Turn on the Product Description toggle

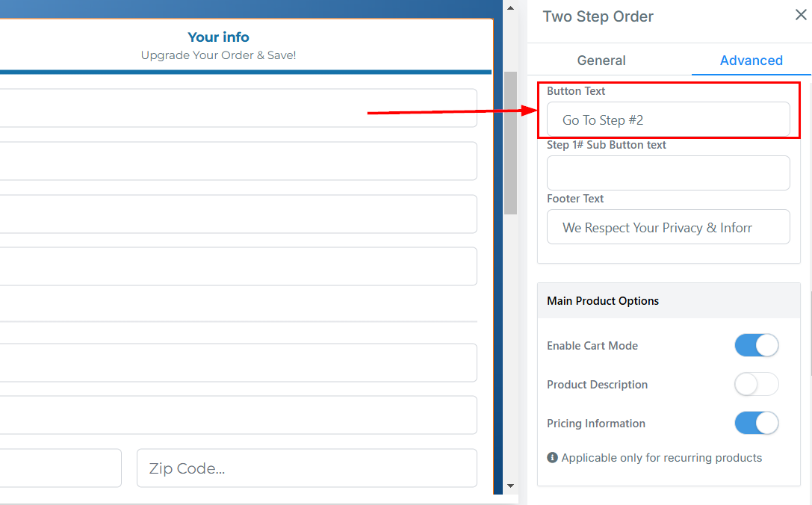click(x=756, y=385)
